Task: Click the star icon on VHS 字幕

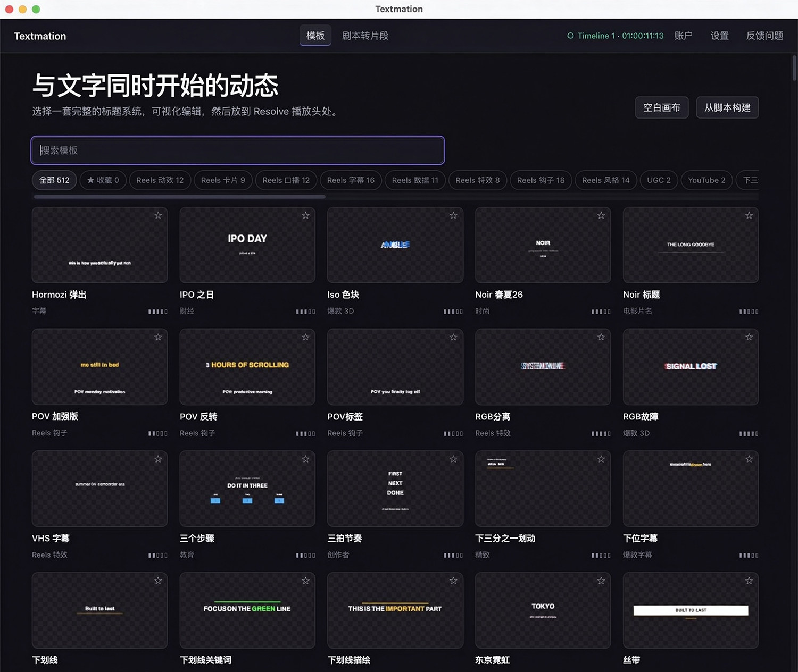Action: pyautogui.click(x=158, y=459)
